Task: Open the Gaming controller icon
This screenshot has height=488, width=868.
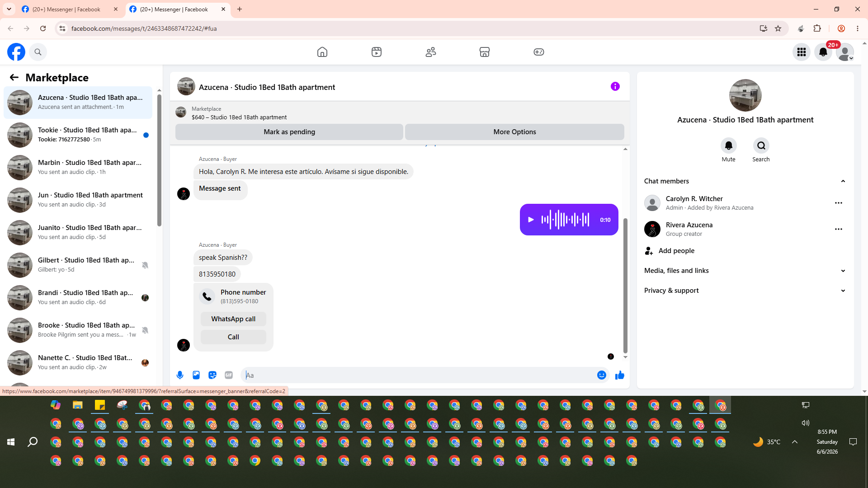Action: pyautogui.click(x=539, y=52)
